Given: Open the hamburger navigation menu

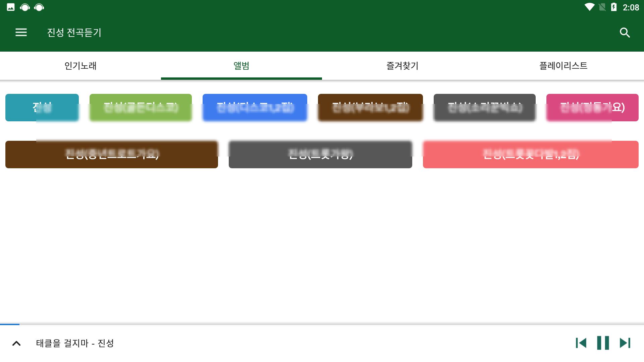Looking at the screenshot, I should [21, 33].
